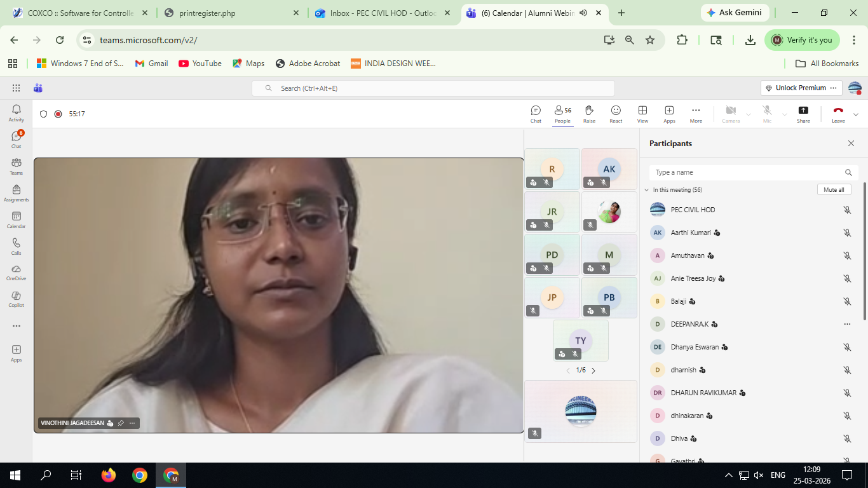The height and width of the screenshot is (488, 868).
Task: Expand the Leave options dropdown arrow
Action: pyautogui.click(x=856, y=114)
